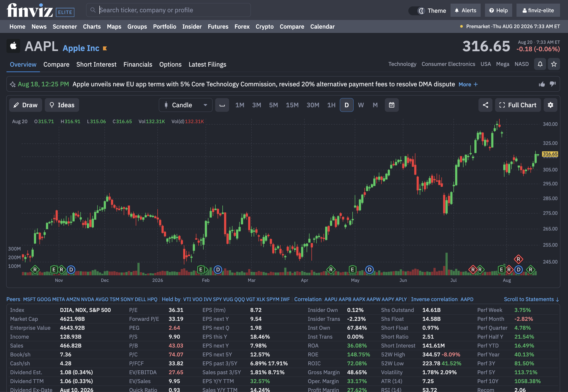Select the 15M chart interval
This screenshot has height=392, width=568.
click(292, 105)
